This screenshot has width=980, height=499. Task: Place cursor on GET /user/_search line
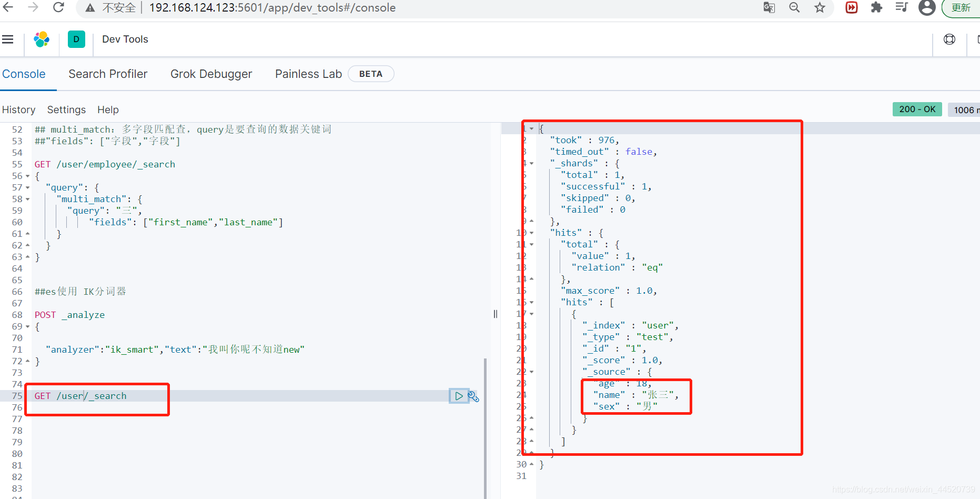coord(80,396)
